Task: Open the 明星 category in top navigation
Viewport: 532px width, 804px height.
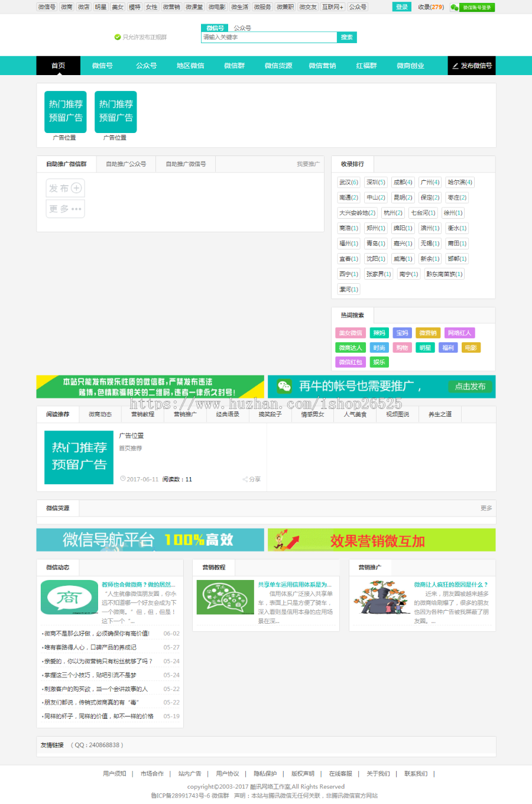Action: pos(99,7)
